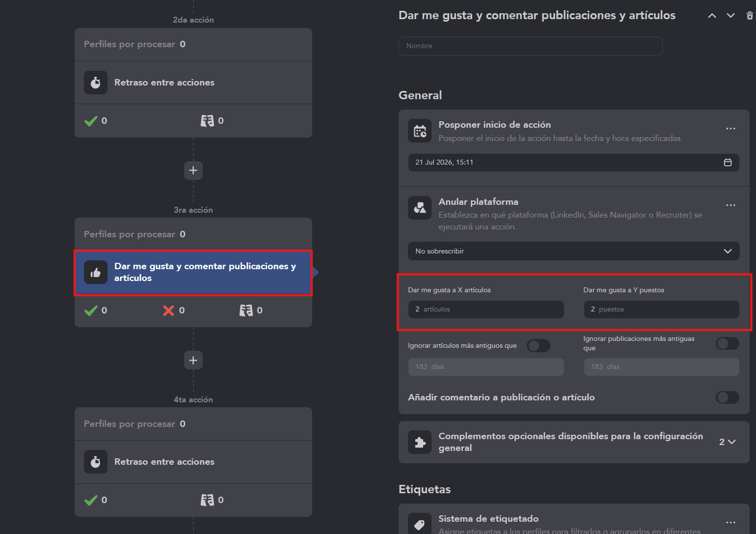This screenshot has width=756, height=534.
Task: Add action with plus below 3ra acción
Action: [x=193, y=360]
